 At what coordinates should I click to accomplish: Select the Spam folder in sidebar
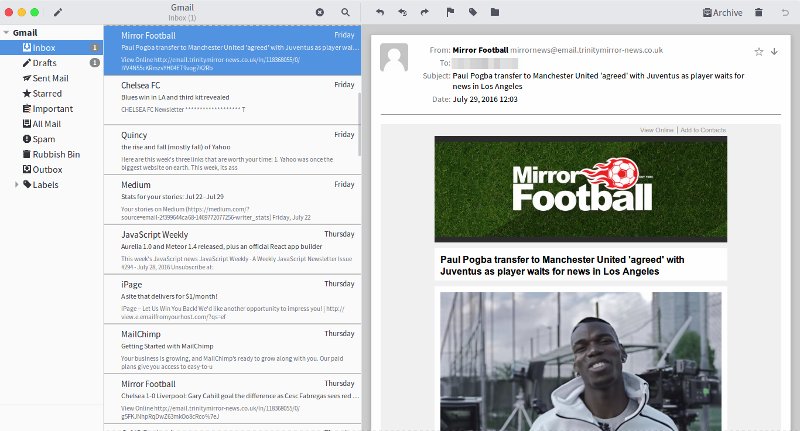pyautogui.click(x=43, y=139)
